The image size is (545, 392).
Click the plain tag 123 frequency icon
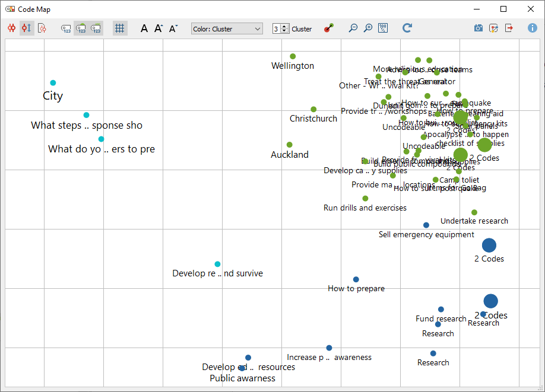66,28
